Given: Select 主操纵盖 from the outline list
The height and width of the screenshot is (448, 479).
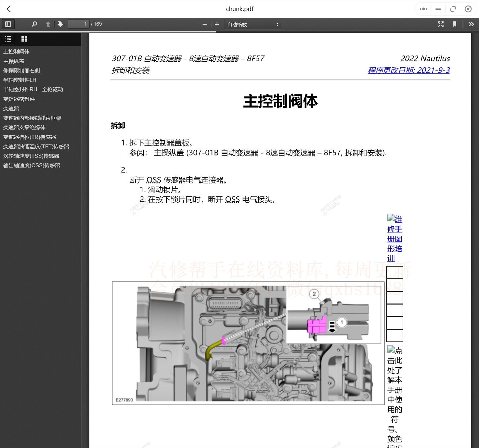Looking at the screenshot, I should tap(13, 61).
